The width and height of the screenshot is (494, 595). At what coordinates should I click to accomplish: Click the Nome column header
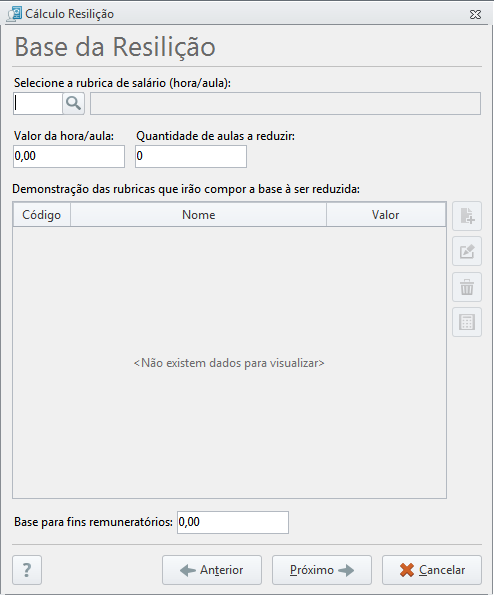tap(198, 215)
